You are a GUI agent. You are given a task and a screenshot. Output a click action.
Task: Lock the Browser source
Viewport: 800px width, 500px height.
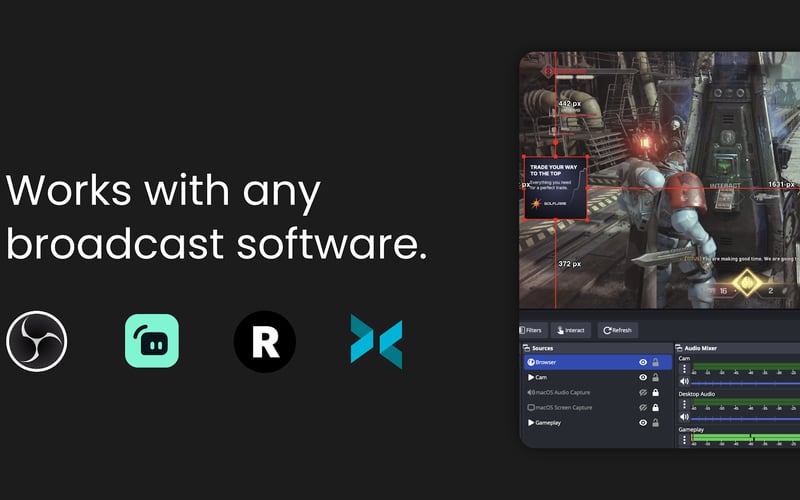click(656, 362)
